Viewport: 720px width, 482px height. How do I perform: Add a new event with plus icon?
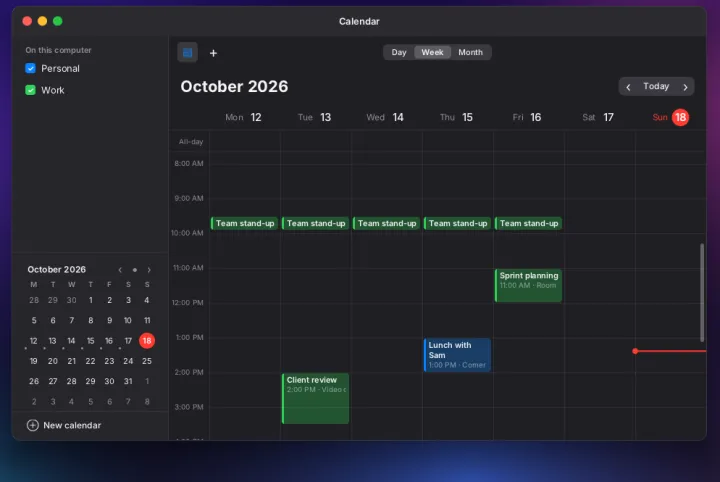[213, 53]
